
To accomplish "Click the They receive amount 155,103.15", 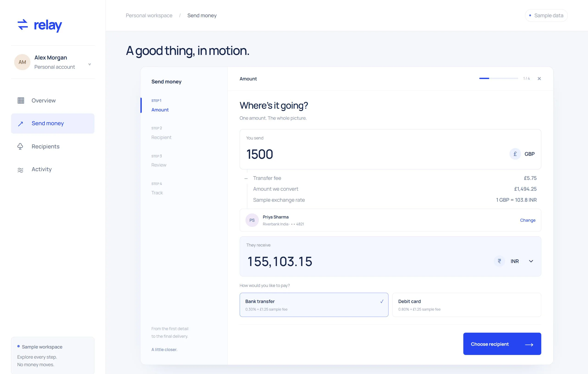I will (280, 261).
